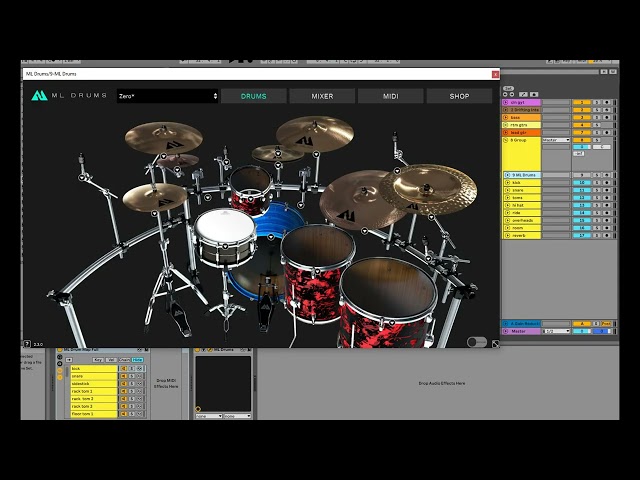Switch to the MIXER tab

322,96
